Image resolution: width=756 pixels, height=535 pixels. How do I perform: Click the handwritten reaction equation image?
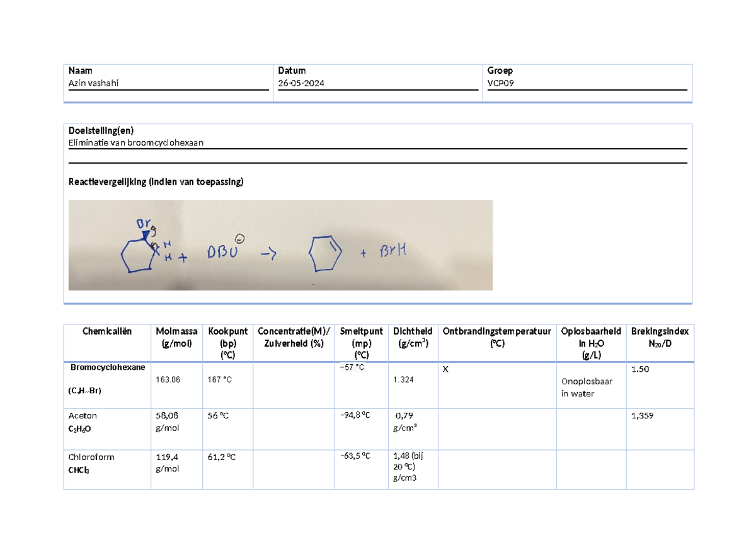[x=280, y=244]
